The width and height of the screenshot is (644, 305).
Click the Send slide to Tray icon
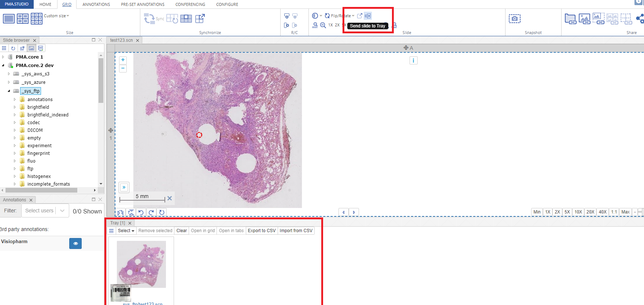tap(368, 16)
